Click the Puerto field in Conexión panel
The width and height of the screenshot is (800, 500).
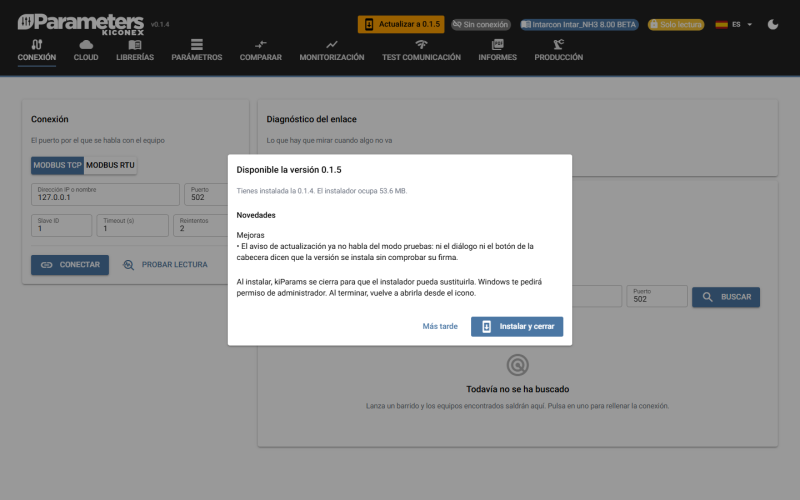pyautogui.click(x=206, y=194)
